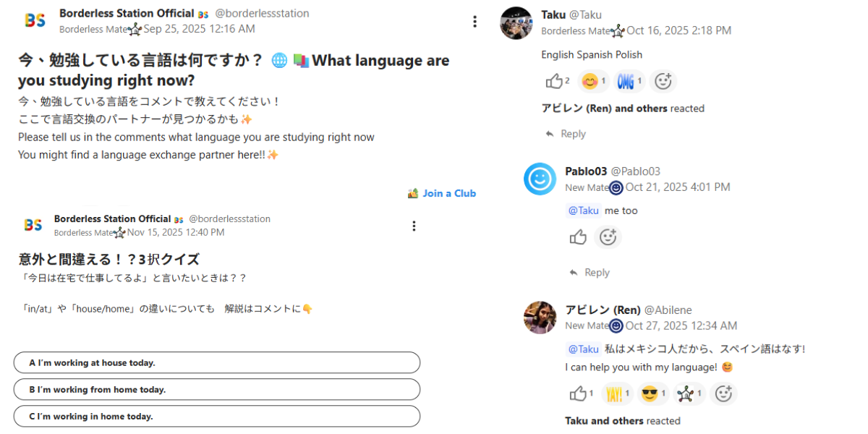The height and width of the screenshot is (434, 868).
Task: Click the Join a Club link
Action: click(442, 193)
